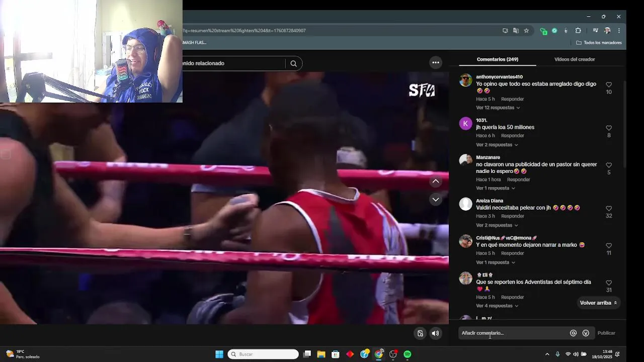Viewport: 644px width, 362px height.
Task: Open the three-dots more options menu on video
Action: 436,62
